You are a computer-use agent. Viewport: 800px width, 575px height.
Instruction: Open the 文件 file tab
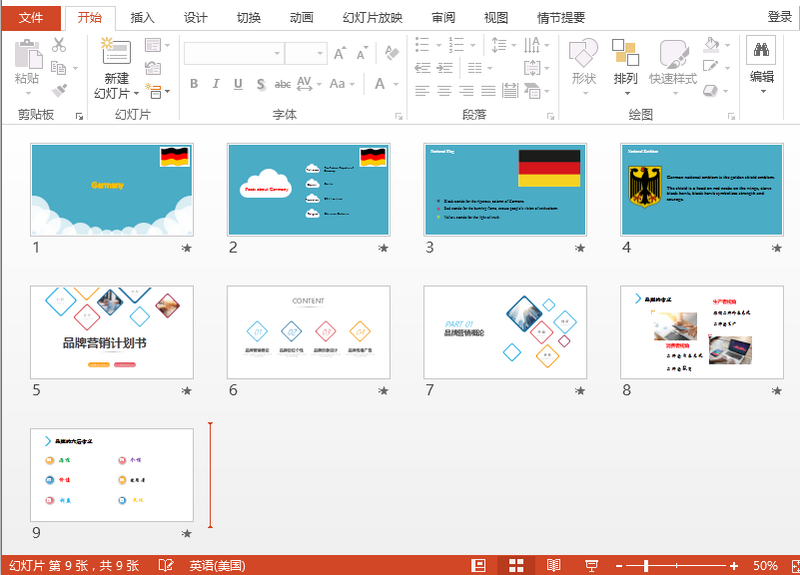click(x=31, y=18)
